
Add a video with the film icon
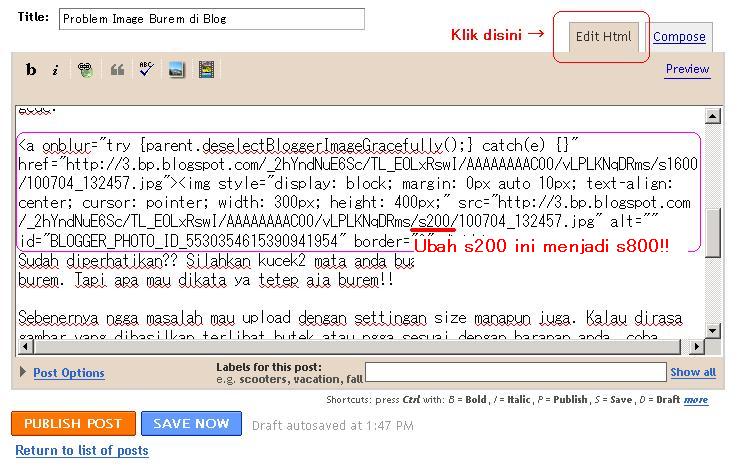[206, 70]
